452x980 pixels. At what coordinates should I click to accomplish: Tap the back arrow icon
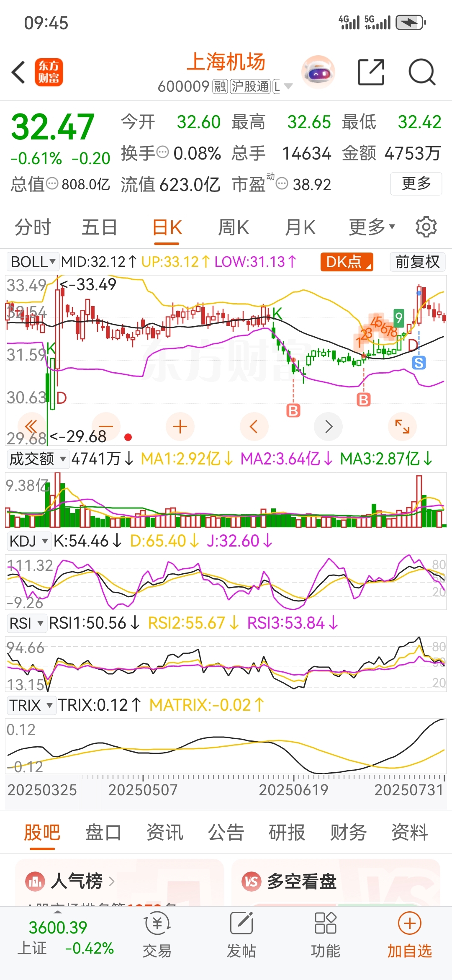pos(18,72)
